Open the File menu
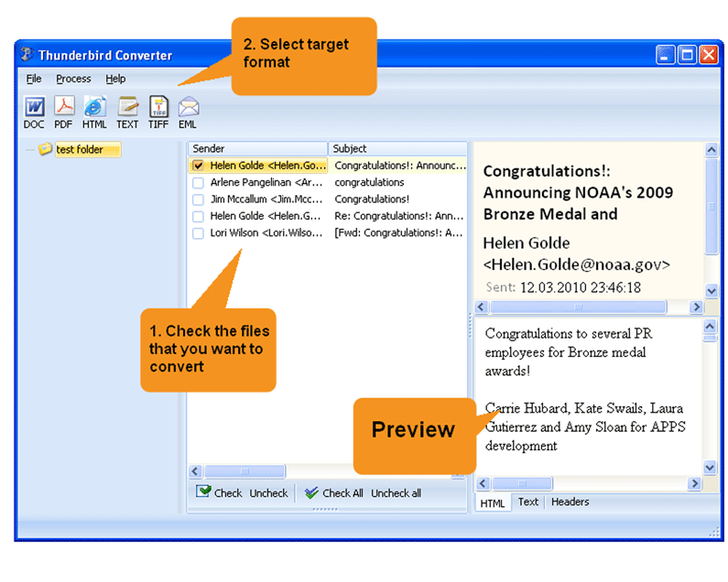728x582 pixels. [x=34, y=79]
